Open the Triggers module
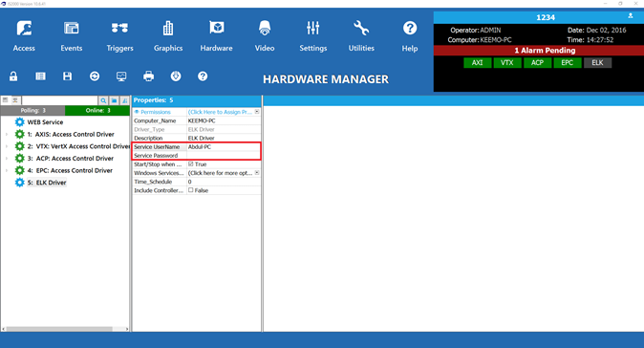Screen dimensions: 644x348 [x=119, y=36]
